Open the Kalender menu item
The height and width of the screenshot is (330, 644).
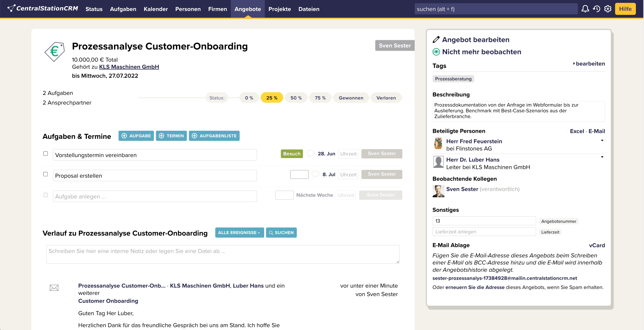156,9
